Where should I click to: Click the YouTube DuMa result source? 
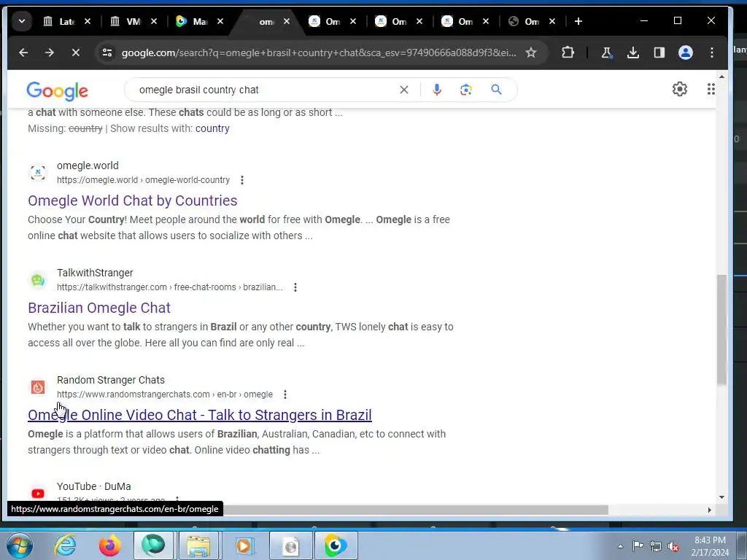click(x=94, y=486)
